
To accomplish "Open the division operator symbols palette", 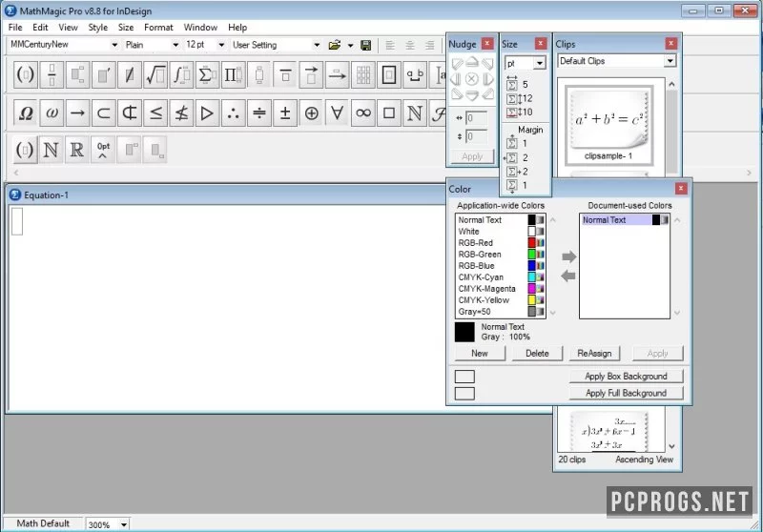I will [x=259, y=113].
